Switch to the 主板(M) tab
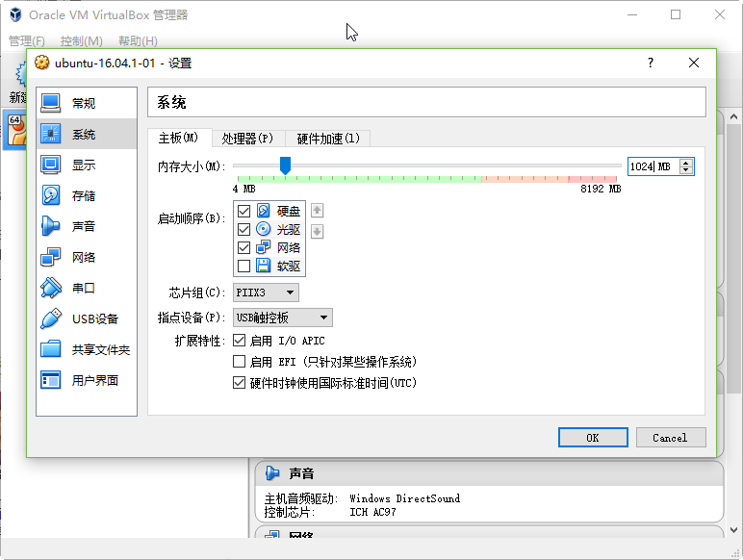 178,138
